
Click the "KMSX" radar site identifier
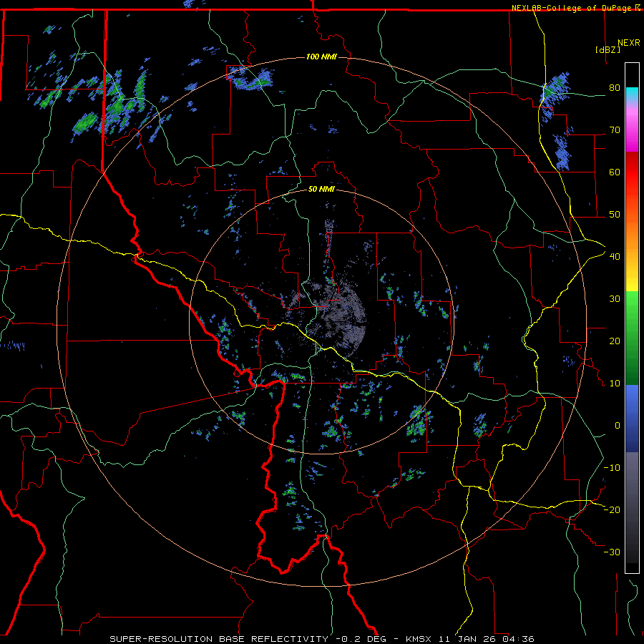point(419,639)
